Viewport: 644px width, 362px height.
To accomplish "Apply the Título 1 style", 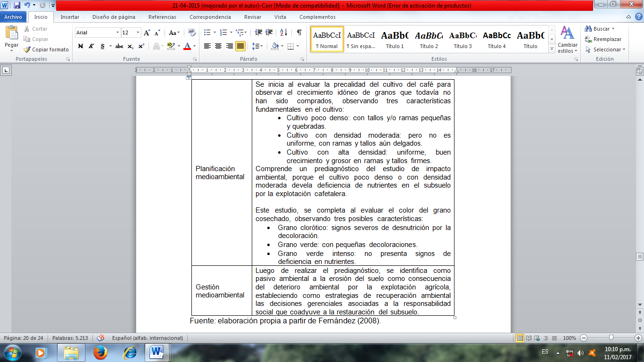I will click(395, 39).
